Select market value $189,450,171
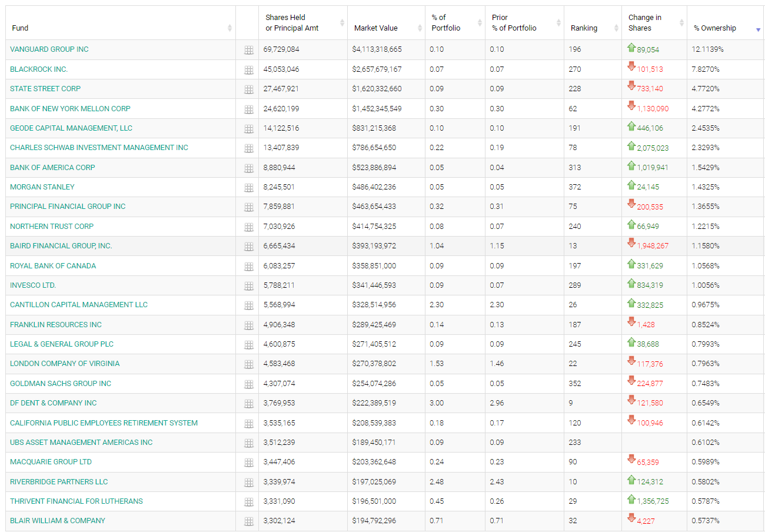This screenshot has width=765, height=532. pyautogui.click(x=374, y=443)
